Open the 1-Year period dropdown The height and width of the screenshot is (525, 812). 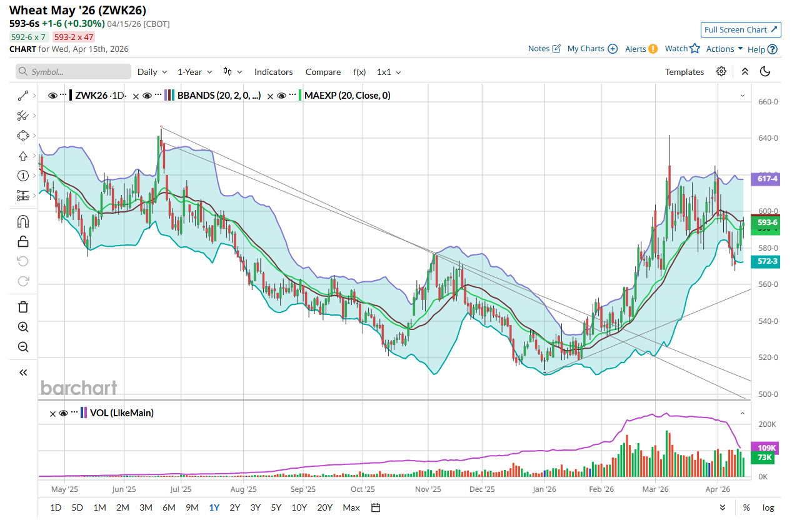pyautogui.click(x=195, y=72)
